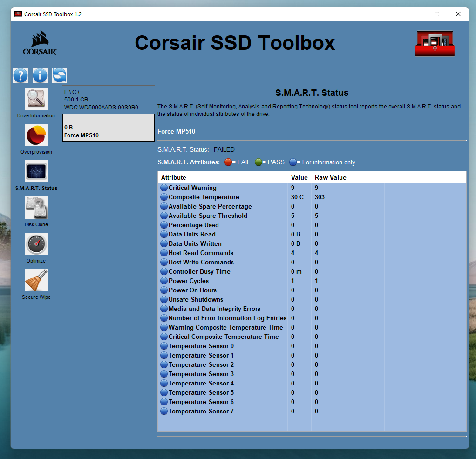
Task: Click the green PASS legend dot
Action: coord(258,162)
